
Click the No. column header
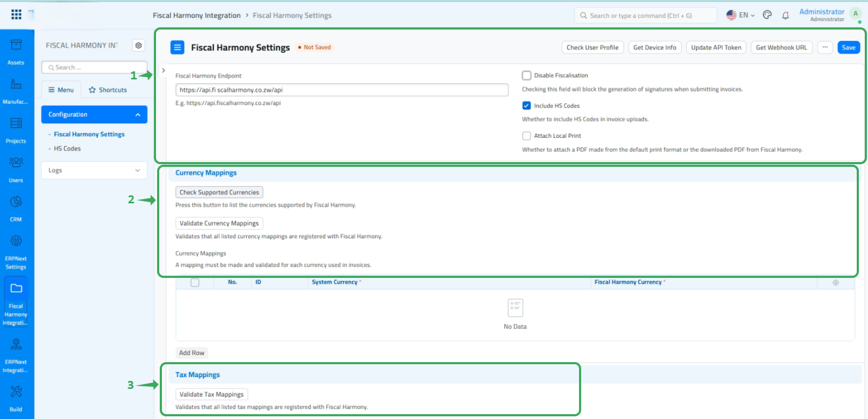pyautogui.click(x=233, y=282)
